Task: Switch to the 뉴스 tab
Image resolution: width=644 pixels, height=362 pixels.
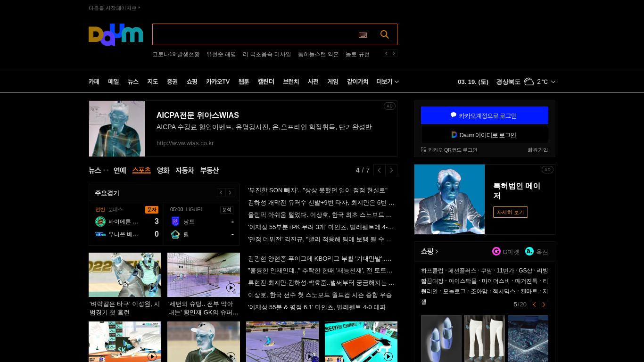Action: pyautogui.click(x=95, y=170)
